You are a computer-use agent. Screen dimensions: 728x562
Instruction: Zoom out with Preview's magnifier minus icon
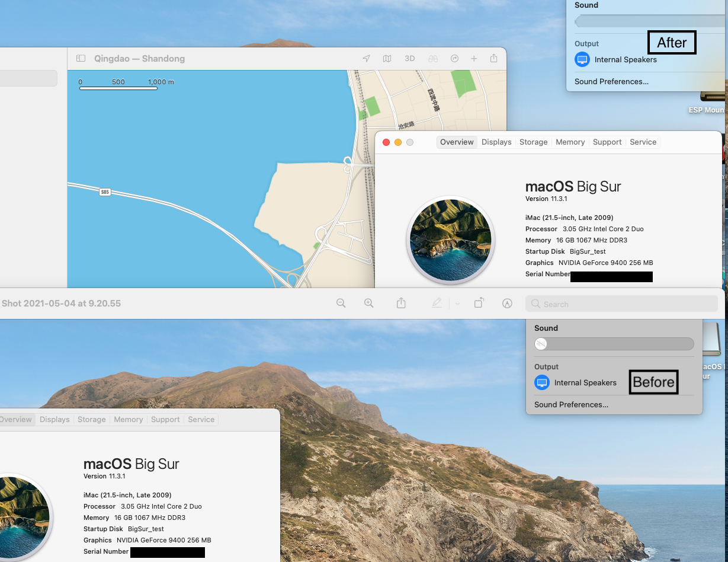tap(341, 303)
